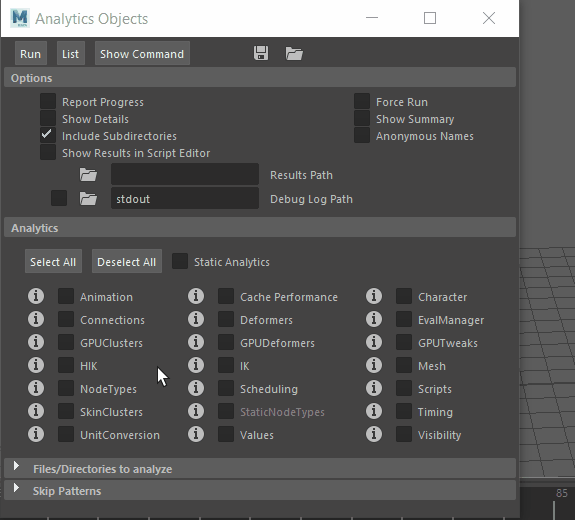Image resolution: width=575 pixels, height=520 pixels.
Task: Click info icon next to EvalManager
Action: 374,319
